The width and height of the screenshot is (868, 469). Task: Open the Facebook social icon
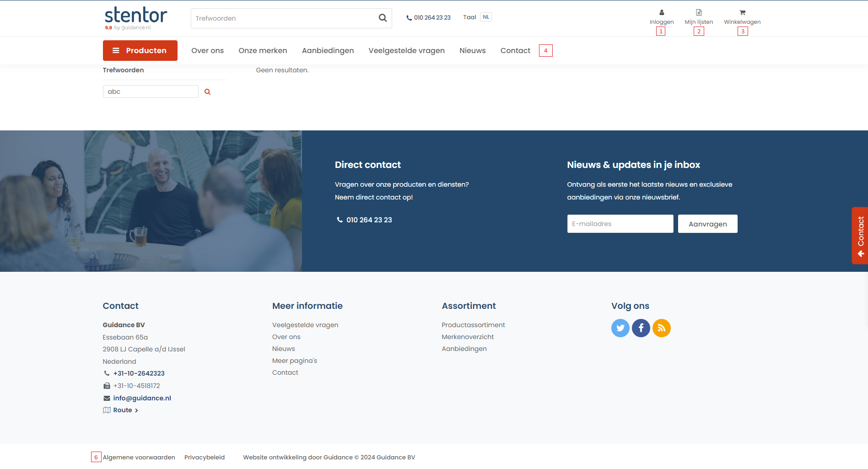click(x=641, y=328)
